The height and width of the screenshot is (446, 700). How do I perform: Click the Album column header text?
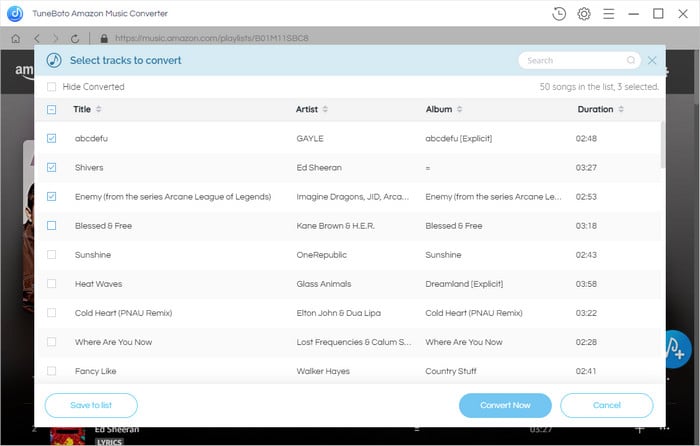(x=438, y=109)
